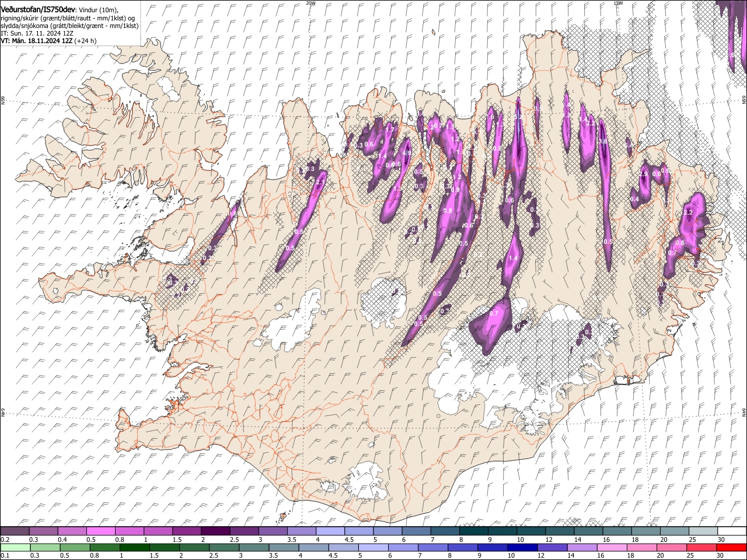Select top-row legend swatch starting at 0.8
The image size is (747, 560).
coord(129,531)
